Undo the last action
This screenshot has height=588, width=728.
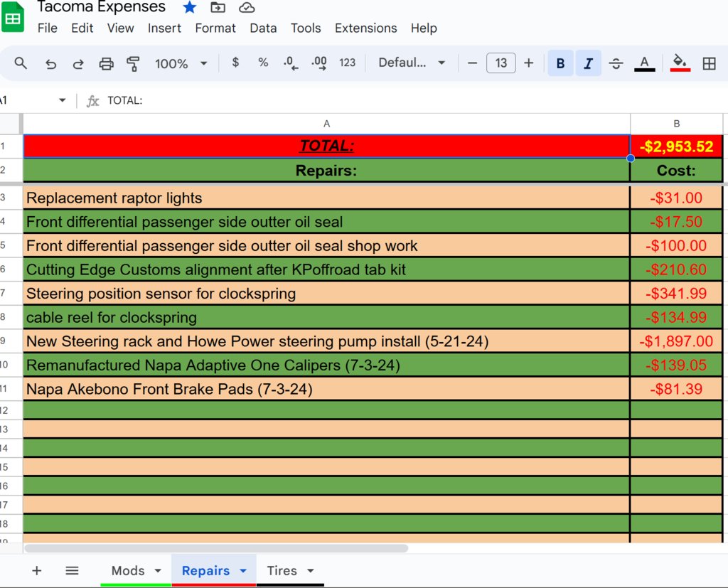[x=50, y=63]
